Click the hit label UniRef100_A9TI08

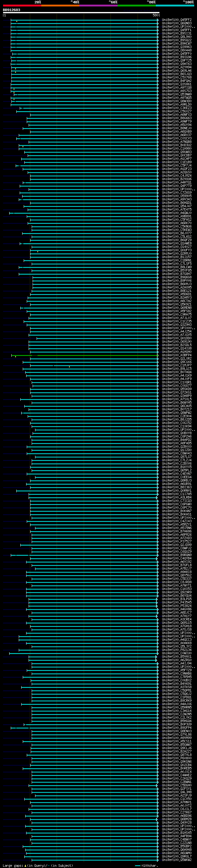coord(177,88)
